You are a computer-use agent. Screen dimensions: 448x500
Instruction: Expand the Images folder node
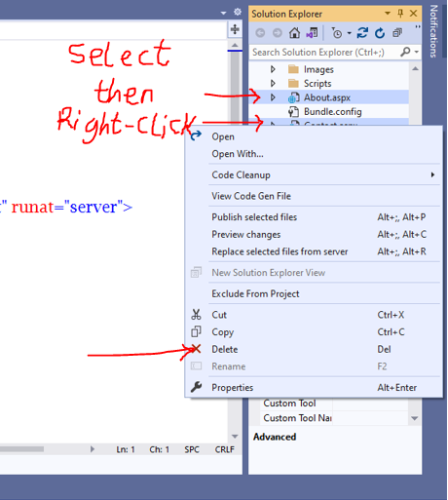tap(273, 69)
